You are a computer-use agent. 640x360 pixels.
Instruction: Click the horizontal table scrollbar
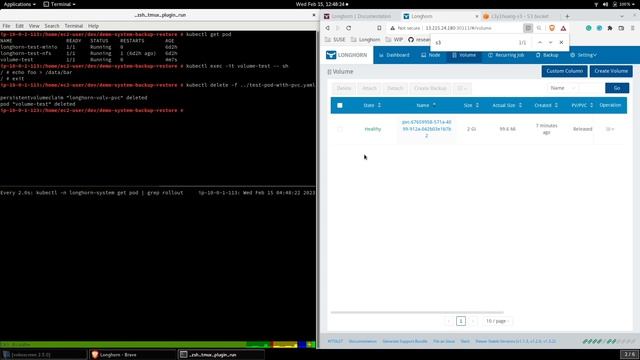(417, 312)
